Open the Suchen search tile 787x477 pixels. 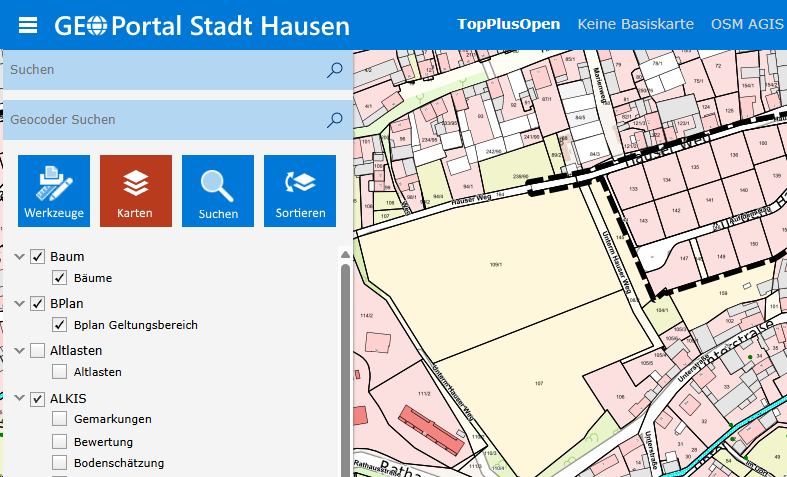[218, 191]
